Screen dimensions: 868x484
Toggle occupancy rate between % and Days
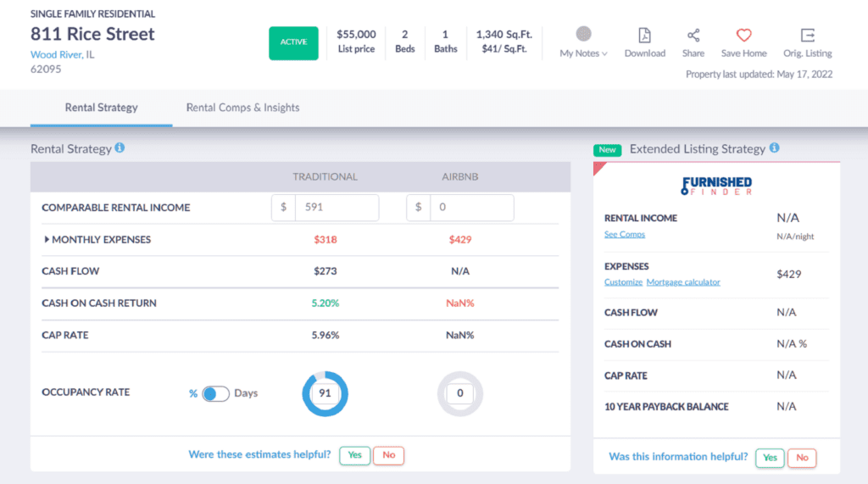pyautogui.click(x=215, y=393)
